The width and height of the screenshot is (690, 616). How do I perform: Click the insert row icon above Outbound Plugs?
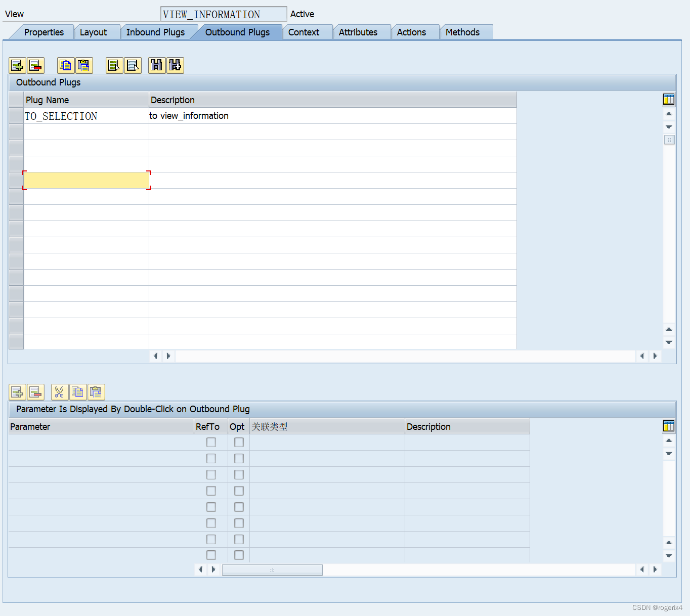tap(17, 65)
